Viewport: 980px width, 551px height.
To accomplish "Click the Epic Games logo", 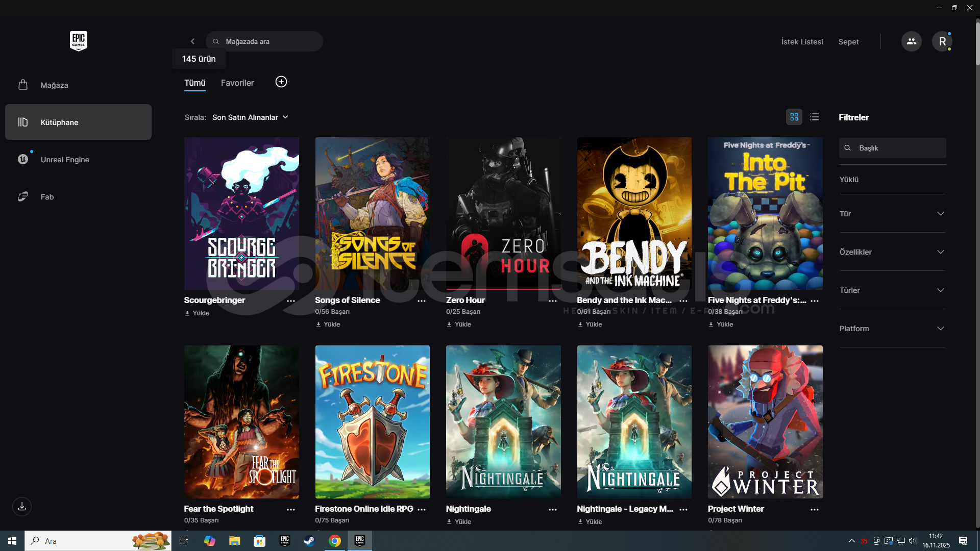I will pos(78,41).
